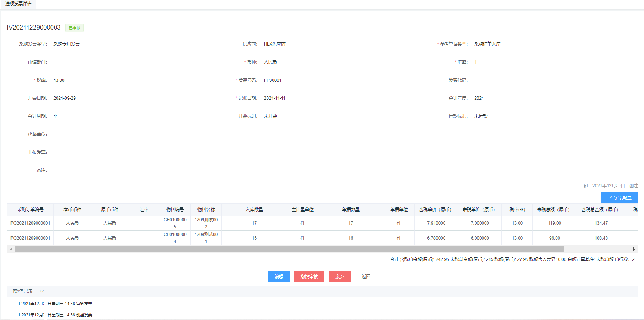This screenshot has width=644, height=320.
Task: Click the 物料编号 column header
Action: coord(175,210)
